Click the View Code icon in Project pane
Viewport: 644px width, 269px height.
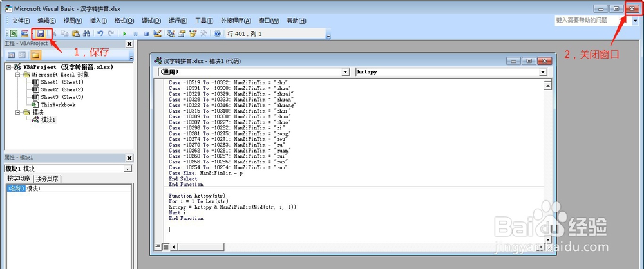(x=11, y=55)
